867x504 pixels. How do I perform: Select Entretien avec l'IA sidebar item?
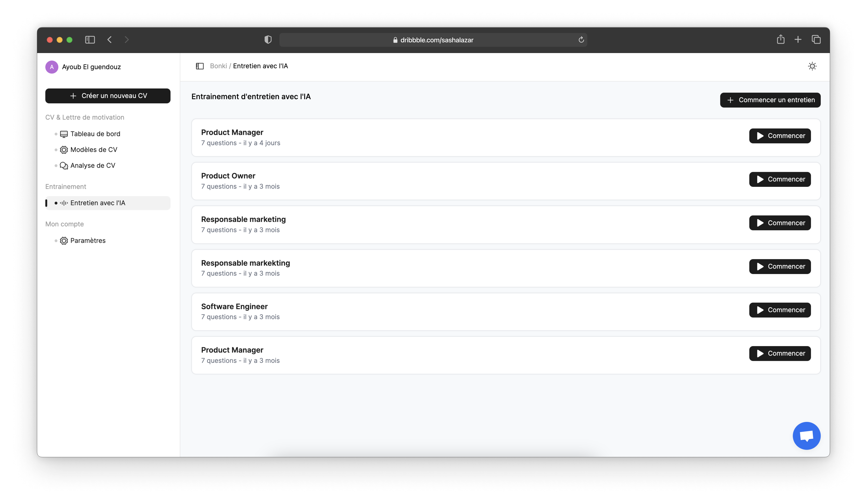click(x=108, y=203)
